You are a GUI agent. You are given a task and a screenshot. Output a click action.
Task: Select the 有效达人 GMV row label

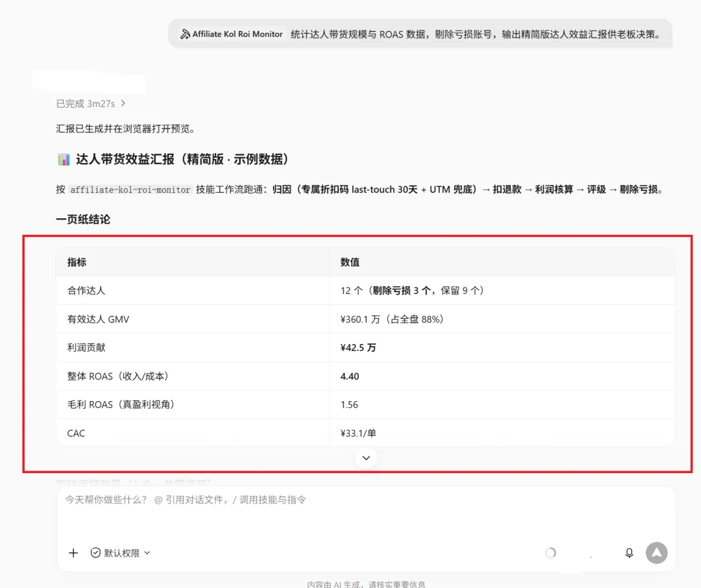[x=98, y=319]
